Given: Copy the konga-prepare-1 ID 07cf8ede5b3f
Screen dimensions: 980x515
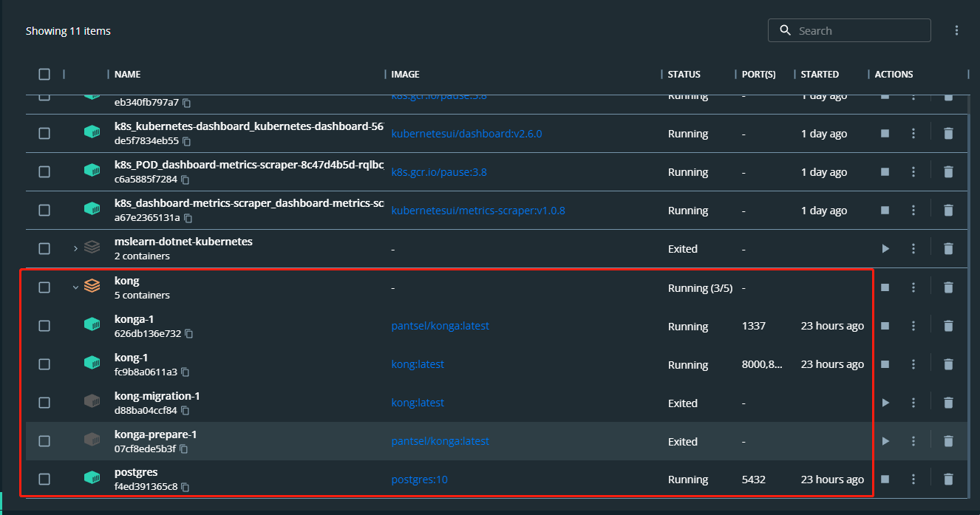Looking at the screenshot, I should coord(184,449).
